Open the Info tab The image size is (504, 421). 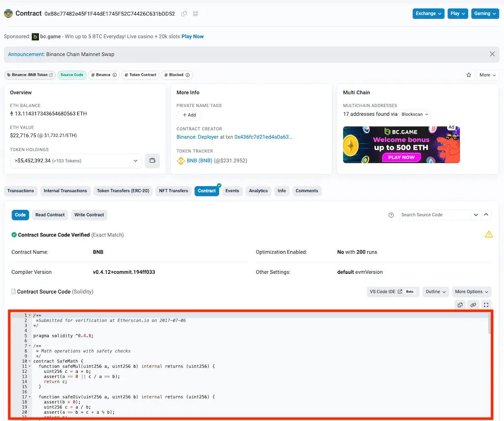point(282,191)
